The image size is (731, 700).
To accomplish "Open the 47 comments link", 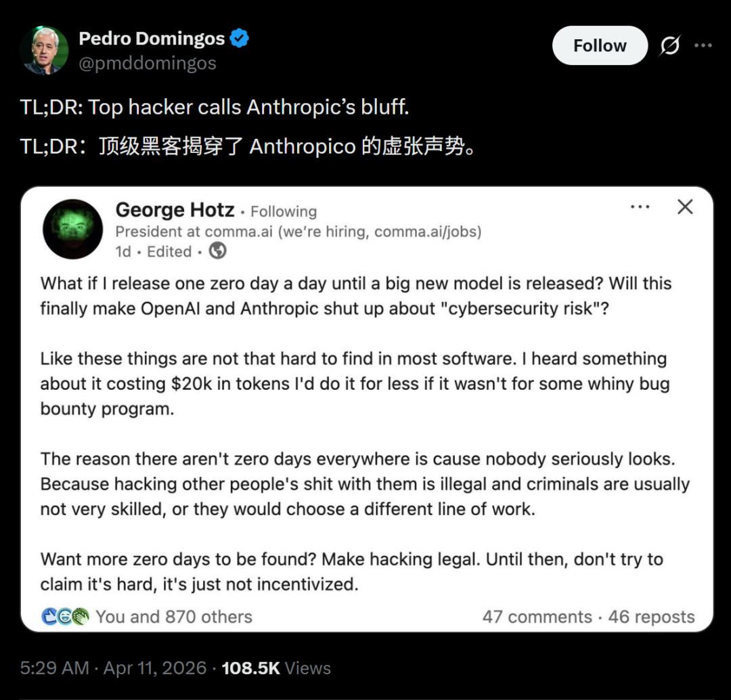I will [x=537, y=617].
